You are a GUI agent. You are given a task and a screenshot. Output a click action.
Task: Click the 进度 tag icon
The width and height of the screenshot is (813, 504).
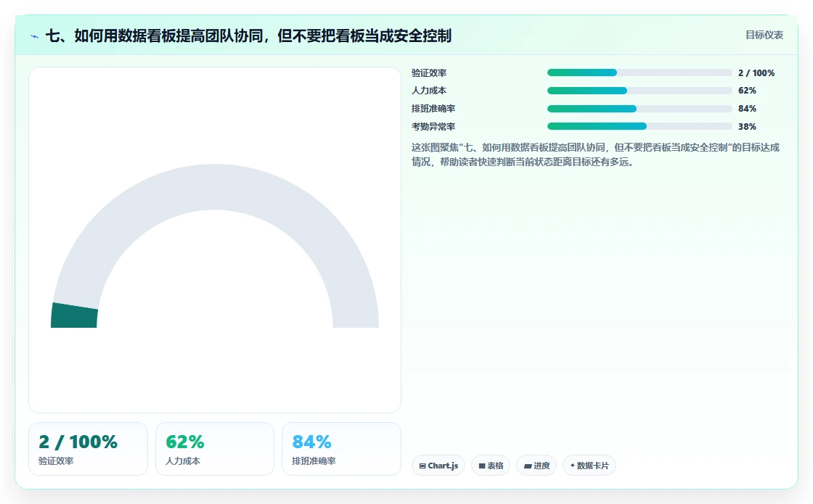[x=527, y=466]
